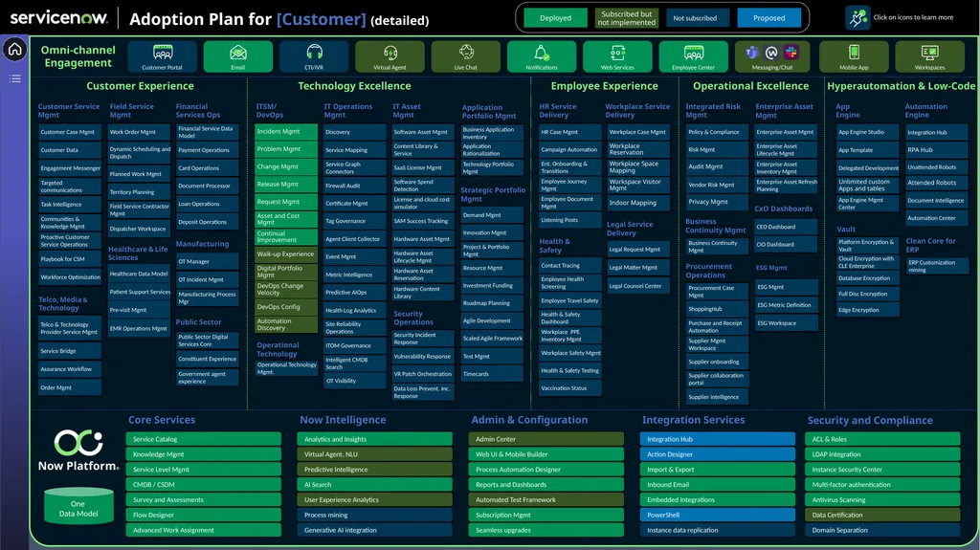Click the learn more runner icon
The image size is (980, 550).
click(x=857, y=17)
